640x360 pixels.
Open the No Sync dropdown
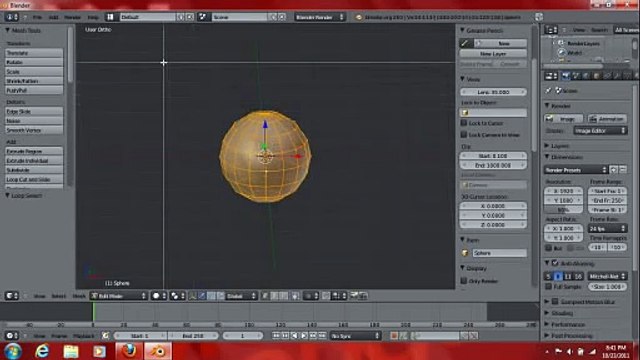click(355, 336)
